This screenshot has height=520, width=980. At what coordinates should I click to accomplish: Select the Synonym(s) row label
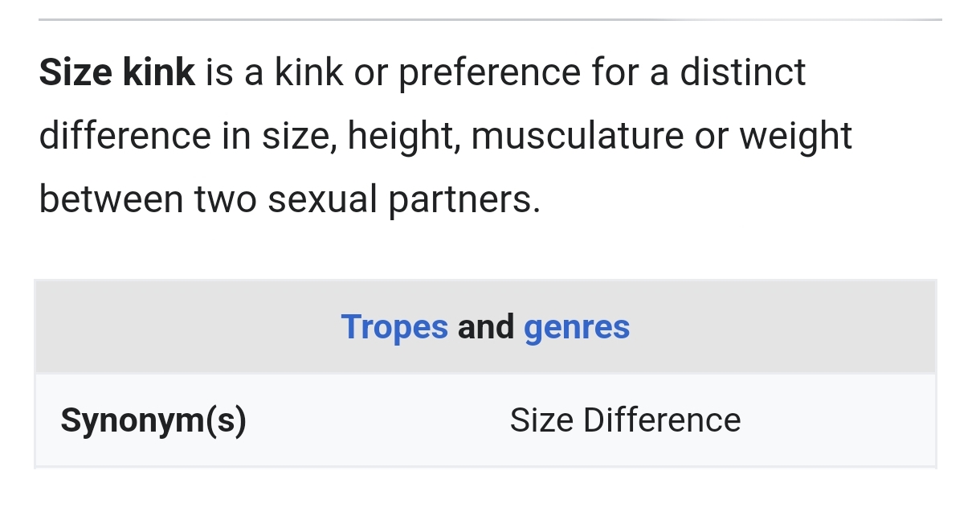click(153, 420)
